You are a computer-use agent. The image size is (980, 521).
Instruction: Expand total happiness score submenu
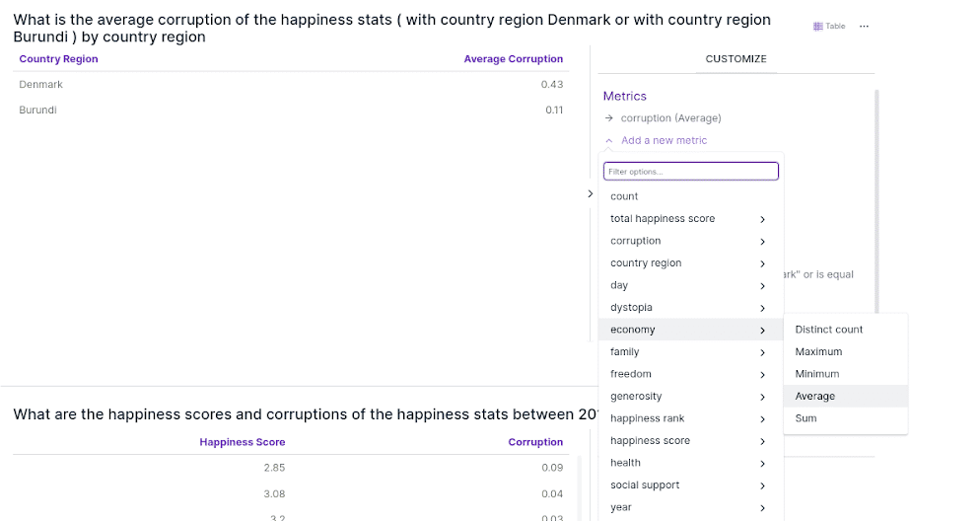(762, 219)
